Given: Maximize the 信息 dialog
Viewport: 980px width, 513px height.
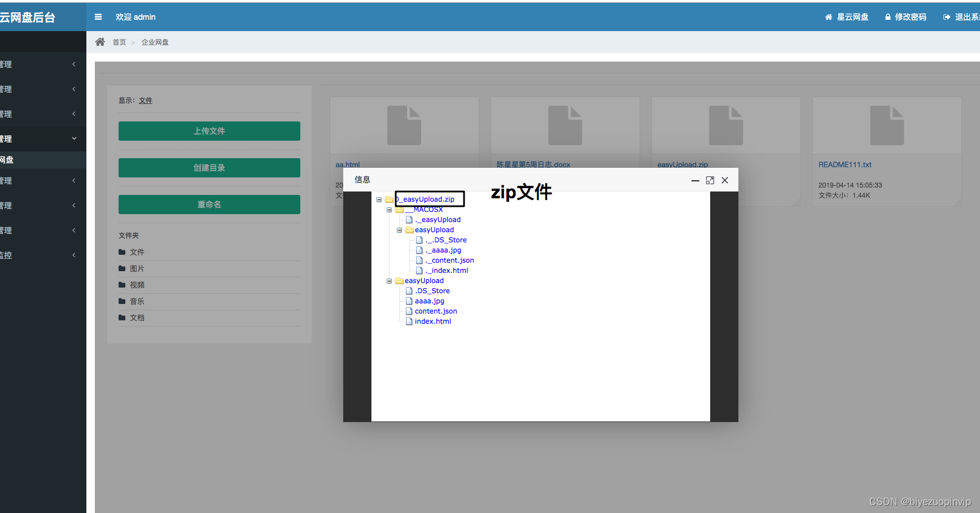Looking at the screenshot, I should [710, 180].
